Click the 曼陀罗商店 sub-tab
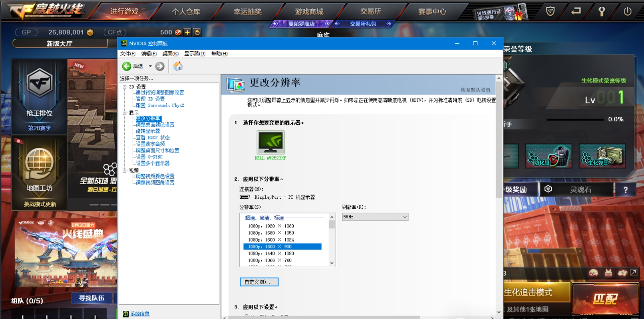This screenshot has height=319, width=644. pos(302,24)
